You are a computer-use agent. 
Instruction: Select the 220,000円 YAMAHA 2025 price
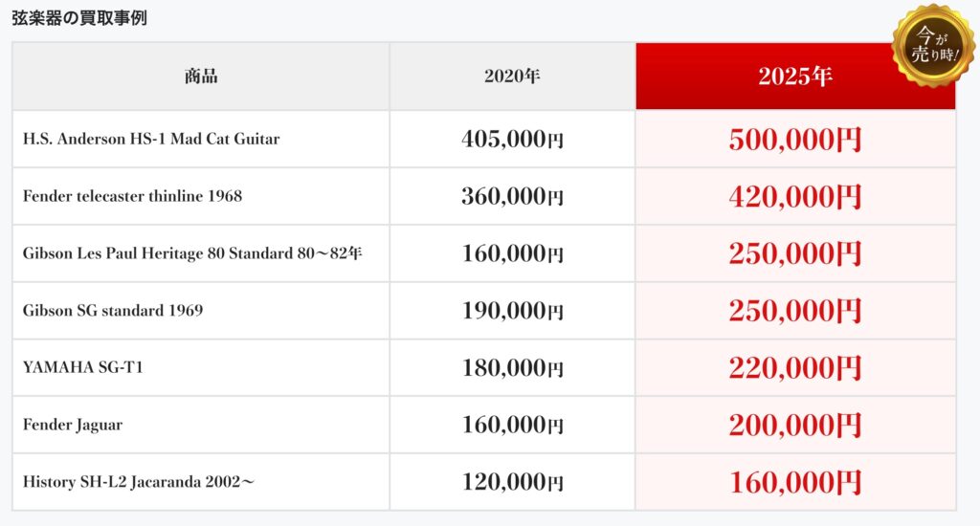pos(795,368)
